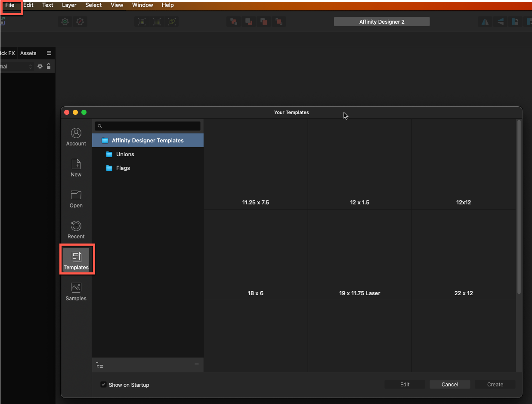Open the panel hamburger options menu
The height and width of the screenshot is (404, 532).
coord(49,53)
